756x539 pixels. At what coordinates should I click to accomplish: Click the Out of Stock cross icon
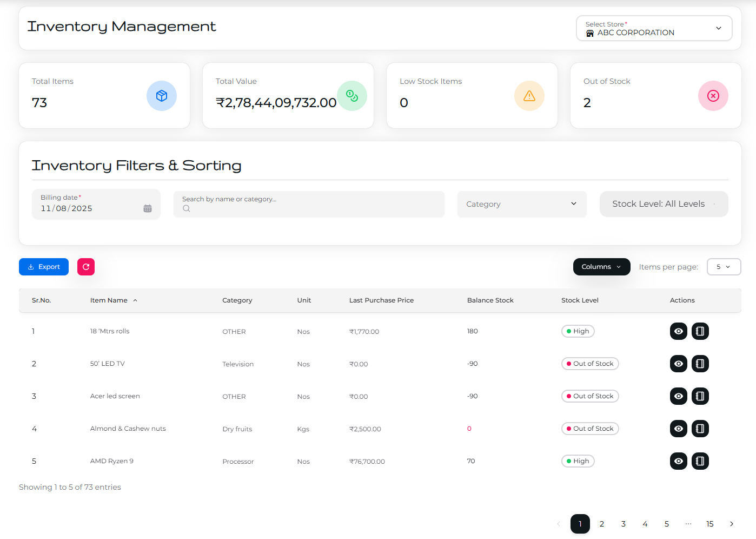coord(713,96)
